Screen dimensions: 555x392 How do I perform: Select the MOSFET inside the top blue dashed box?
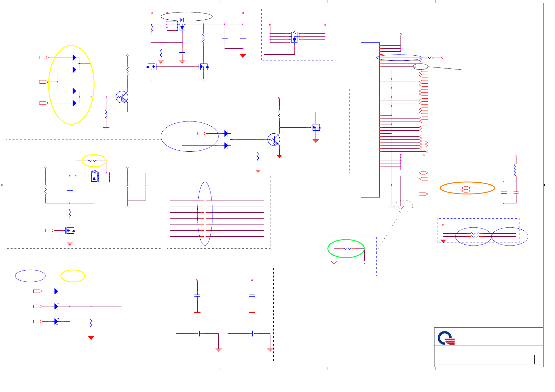coord(294,36)
